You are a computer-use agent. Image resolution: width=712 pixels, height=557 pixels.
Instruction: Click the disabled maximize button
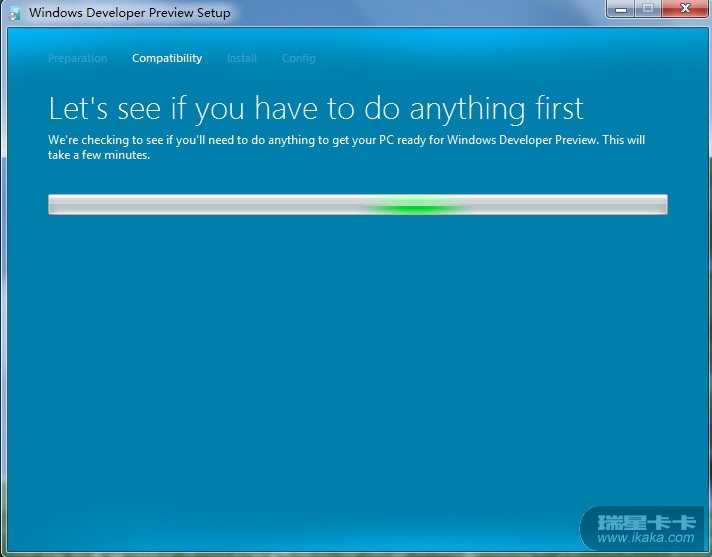(x=648, y=9)
